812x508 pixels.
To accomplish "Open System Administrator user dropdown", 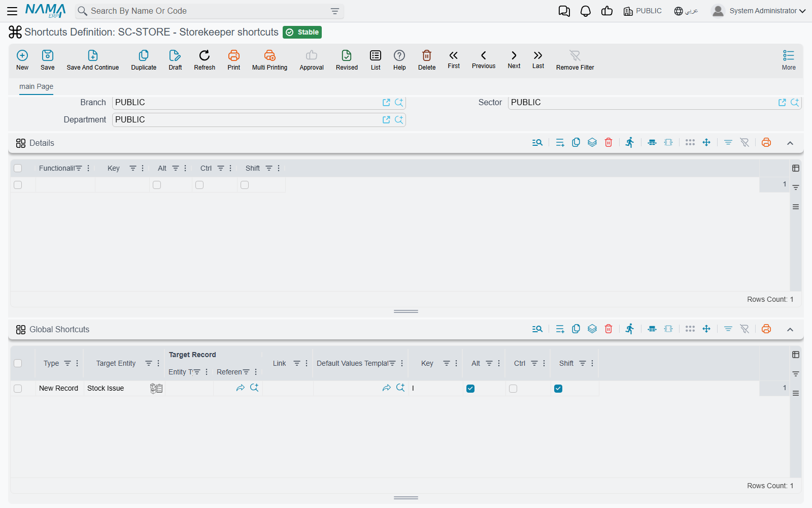I will [x=759, y=11].
